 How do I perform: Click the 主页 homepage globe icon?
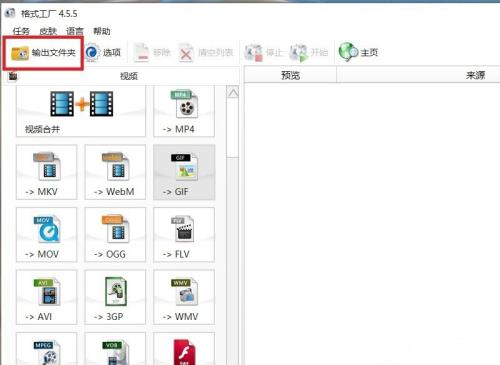348,52
